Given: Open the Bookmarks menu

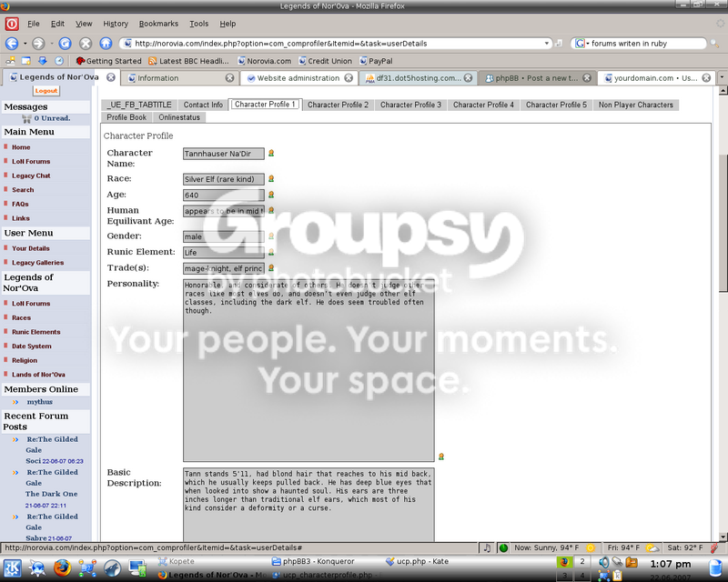Looking at the screenshot, I should click(x=158, y=24).
